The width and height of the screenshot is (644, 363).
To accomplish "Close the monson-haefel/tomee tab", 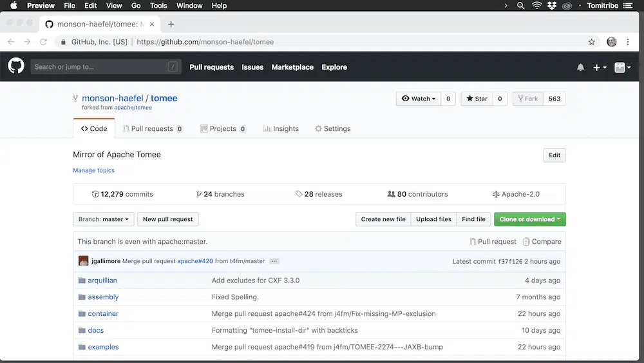I will [x=152, y=25].
